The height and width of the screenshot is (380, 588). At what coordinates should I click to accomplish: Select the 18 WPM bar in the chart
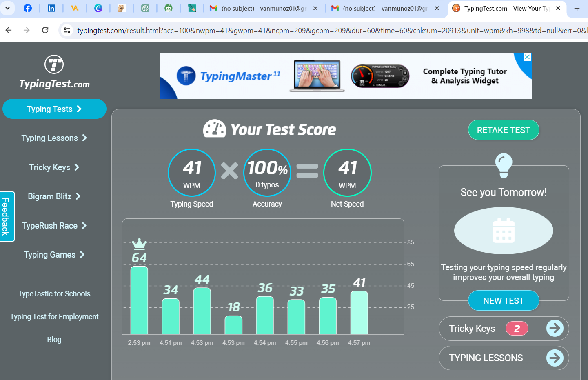[x=233, y=325]
